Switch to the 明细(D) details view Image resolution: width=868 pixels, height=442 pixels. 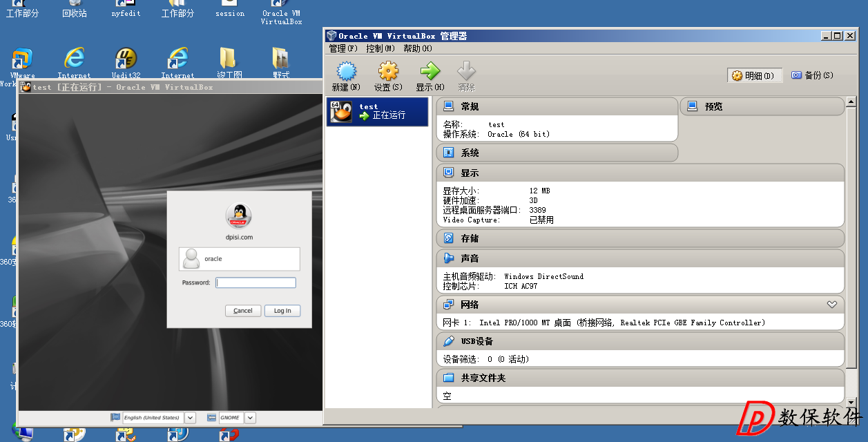pyautogui.click(x=754, y=75)
